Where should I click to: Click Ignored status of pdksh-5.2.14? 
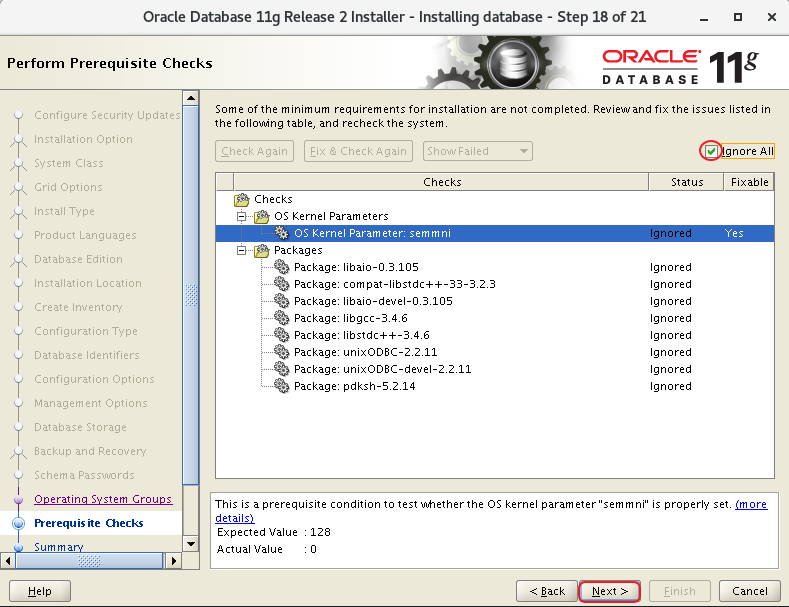point(670,387)
